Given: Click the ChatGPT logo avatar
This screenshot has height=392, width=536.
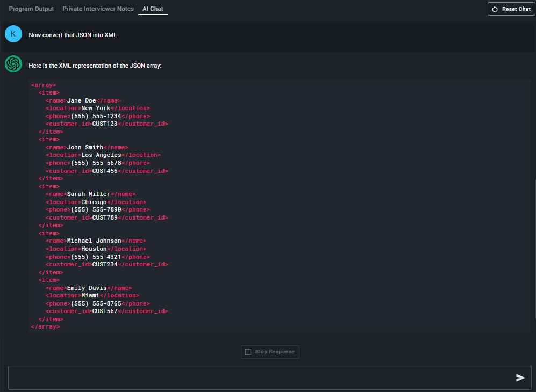Looking at the screenshot, I should point(13,64).
